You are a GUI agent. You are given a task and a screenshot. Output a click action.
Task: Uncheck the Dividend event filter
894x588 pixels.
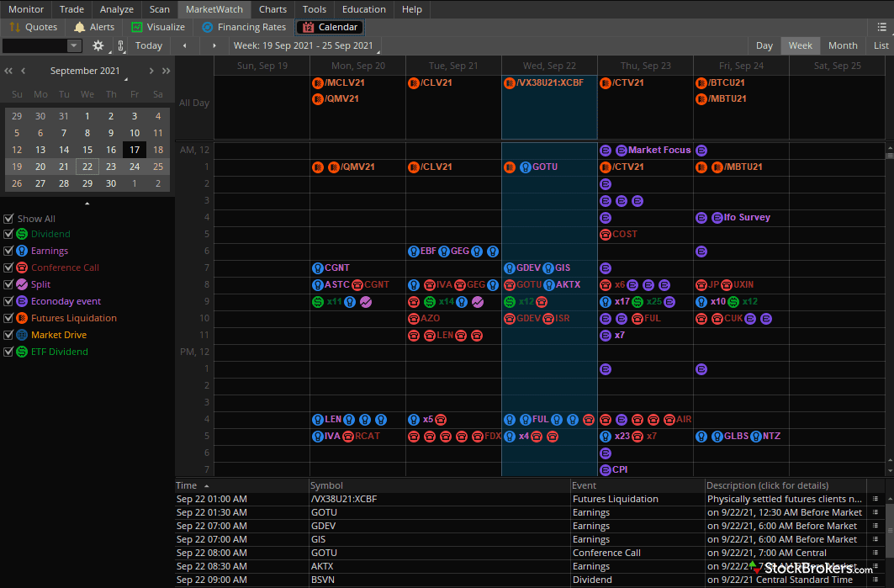click(x=8, y=234)
